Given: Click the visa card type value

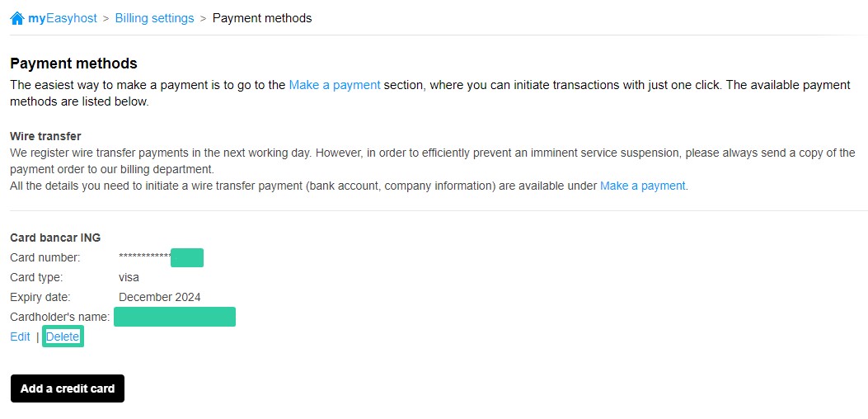Looking at the screenshot, I should tap(129, 277).
